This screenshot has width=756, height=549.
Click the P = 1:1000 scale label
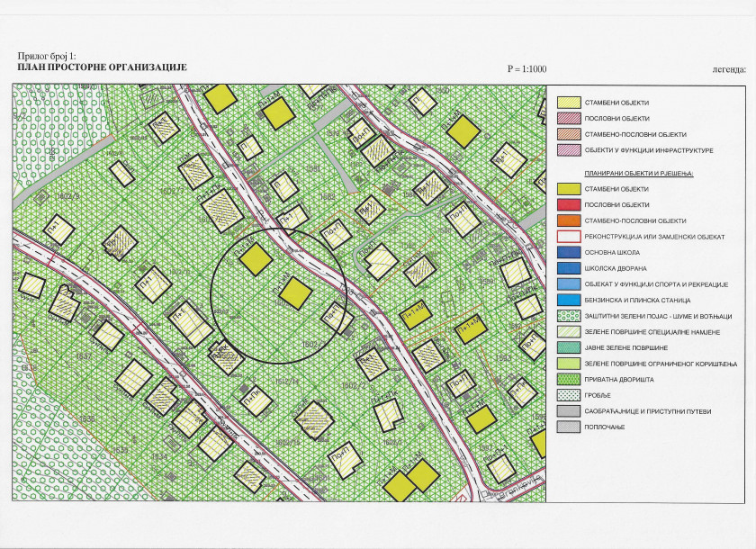point(526,69)
